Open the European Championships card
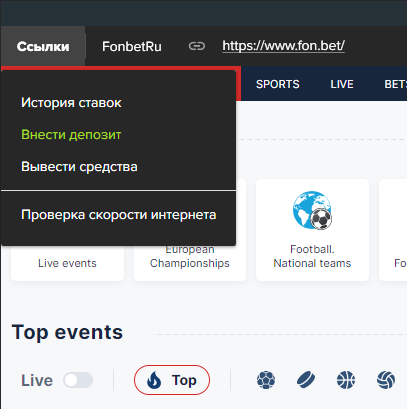 click(x=190, y=257)
